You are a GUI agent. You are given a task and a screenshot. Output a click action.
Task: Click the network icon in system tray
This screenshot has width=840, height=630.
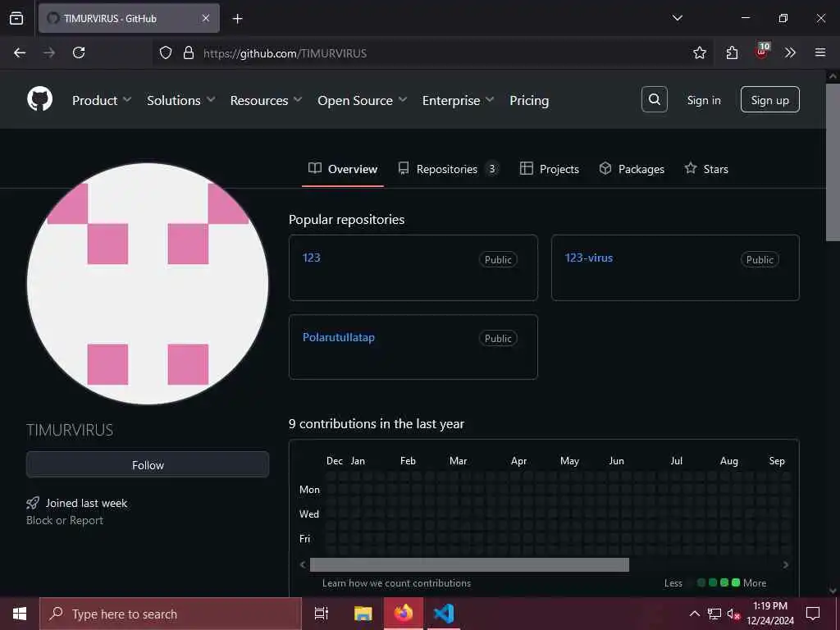point(714,614)
